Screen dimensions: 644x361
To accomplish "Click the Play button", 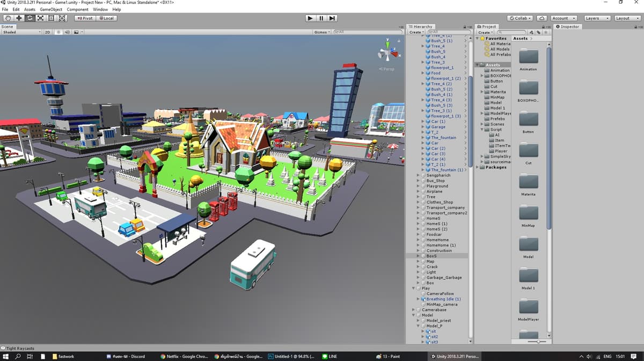I will pyautogui.click(x=310, y=18).
